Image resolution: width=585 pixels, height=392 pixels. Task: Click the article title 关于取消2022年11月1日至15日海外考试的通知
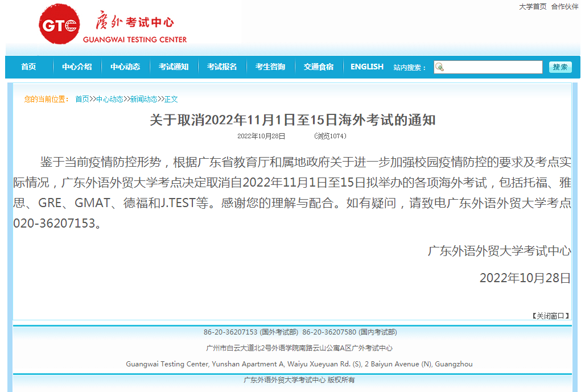tap(293, 120)
